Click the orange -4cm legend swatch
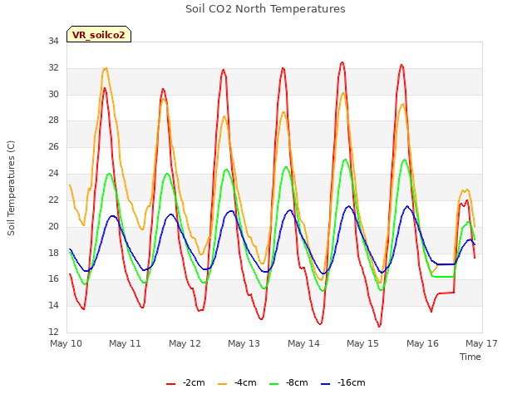532x399 pixels. coord(222,384)
